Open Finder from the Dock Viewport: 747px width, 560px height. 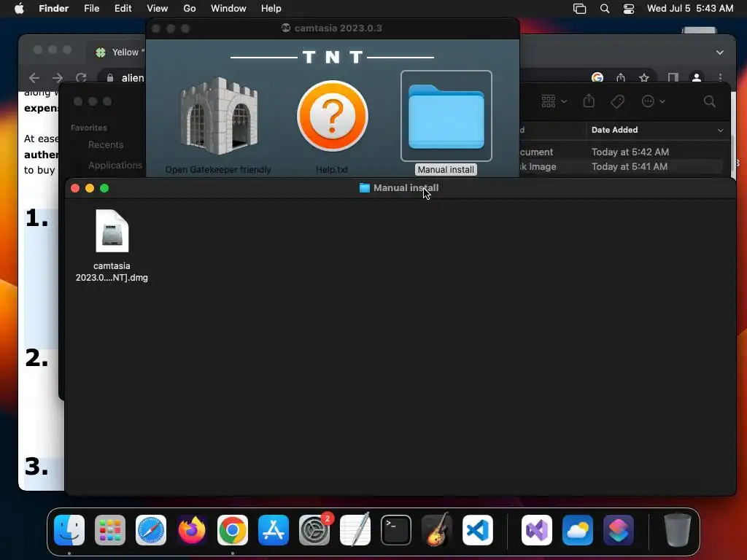[69, 530]
